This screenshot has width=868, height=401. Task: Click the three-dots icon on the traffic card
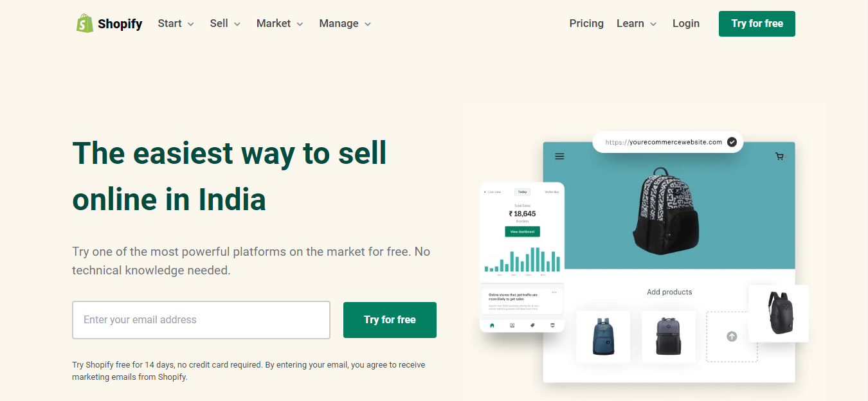[554, 292]
